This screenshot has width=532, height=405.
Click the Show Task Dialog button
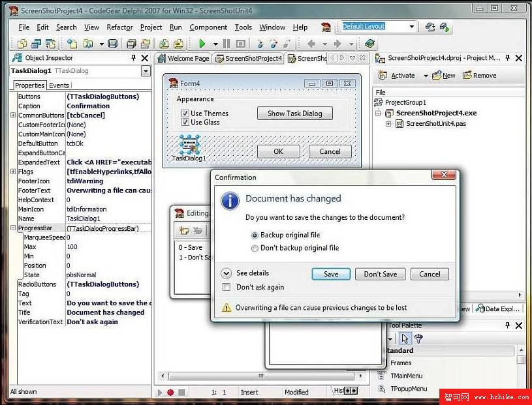pos(295,113)
